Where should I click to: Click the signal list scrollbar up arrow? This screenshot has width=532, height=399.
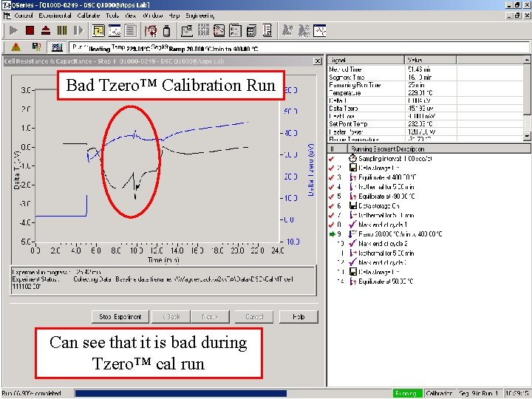pyautogui.click(x=527, y=60)
